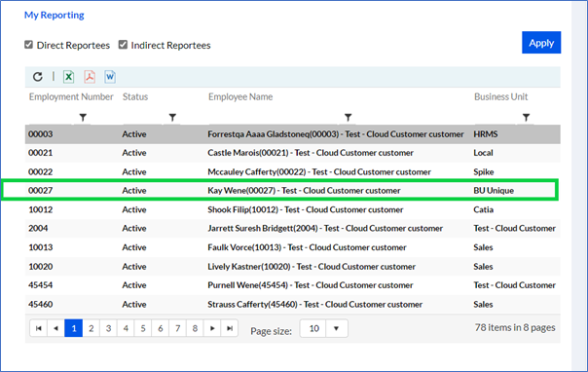Open Business Unit column filter
Viewport: 588px width, 372px height.
(526, 118)
